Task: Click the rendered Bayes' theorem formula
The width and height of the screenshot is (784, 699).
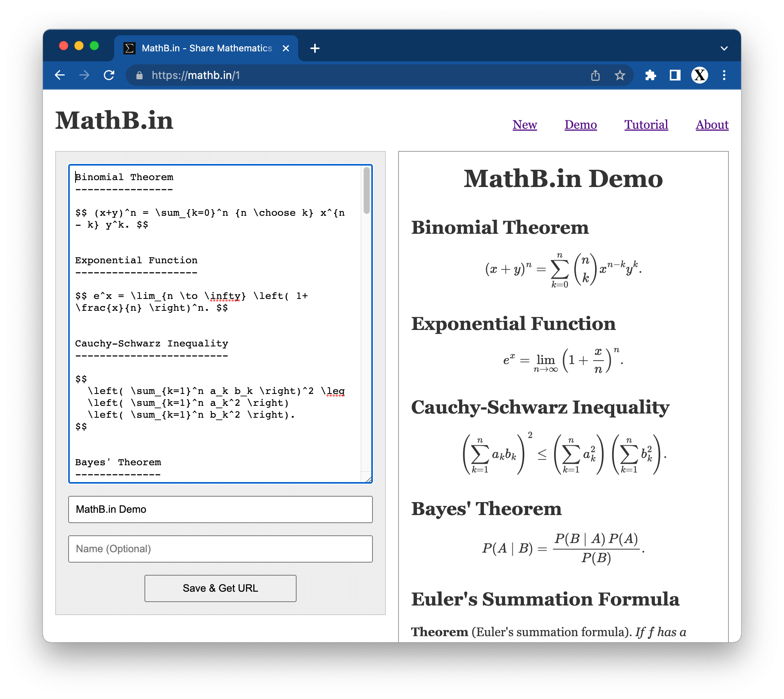Action: [x=563, y=548]
